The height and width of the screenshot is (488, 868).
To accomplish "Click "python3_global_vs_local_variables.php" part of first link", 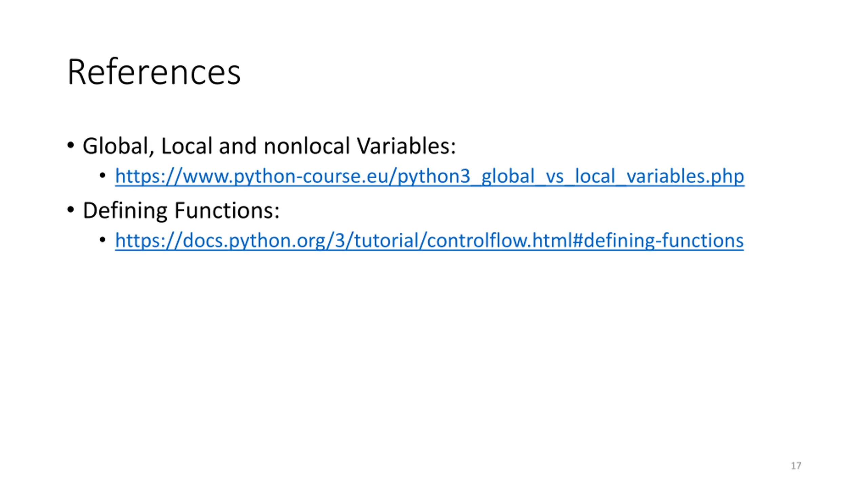I will (571, 176).
